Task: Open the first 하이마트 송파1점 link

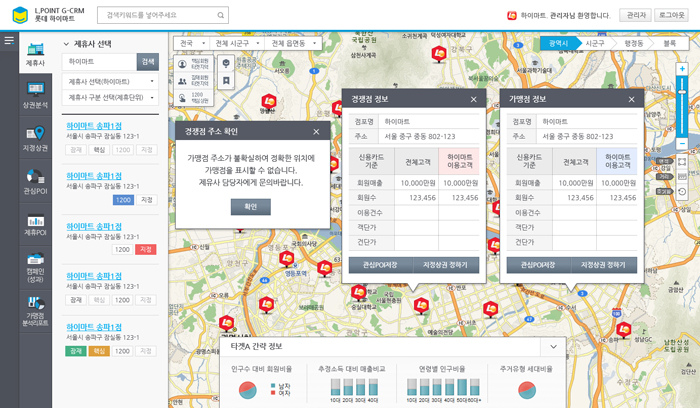Action: point(94,126)
